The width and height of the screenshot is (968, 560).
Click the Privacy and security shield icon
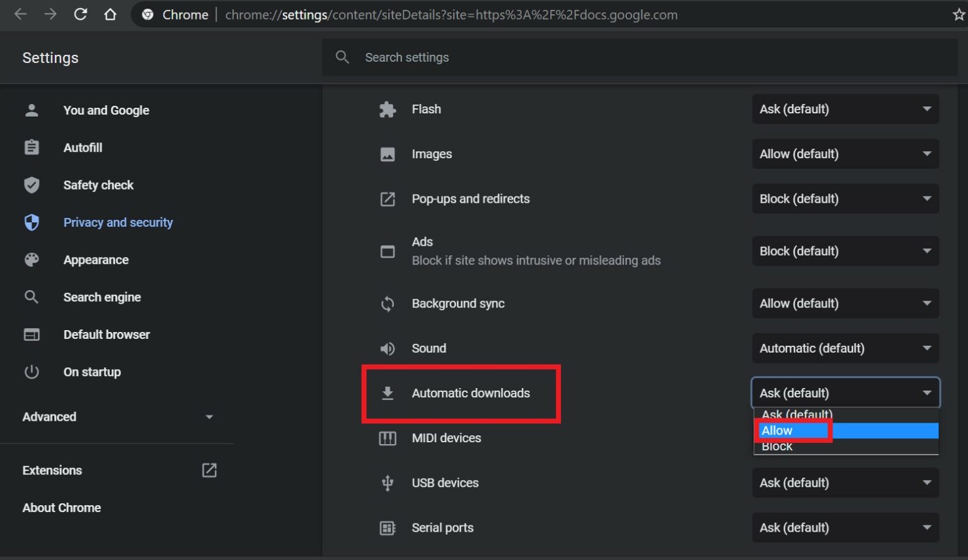32,222
